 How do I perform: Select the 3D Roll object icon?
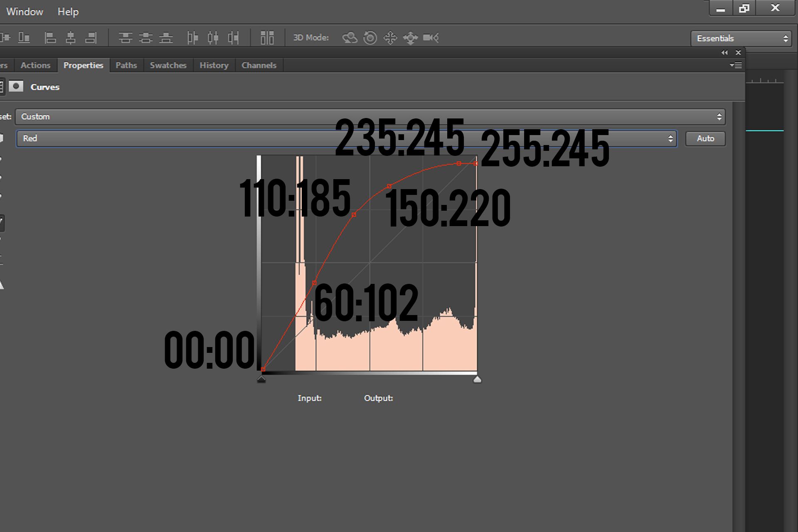370,38
